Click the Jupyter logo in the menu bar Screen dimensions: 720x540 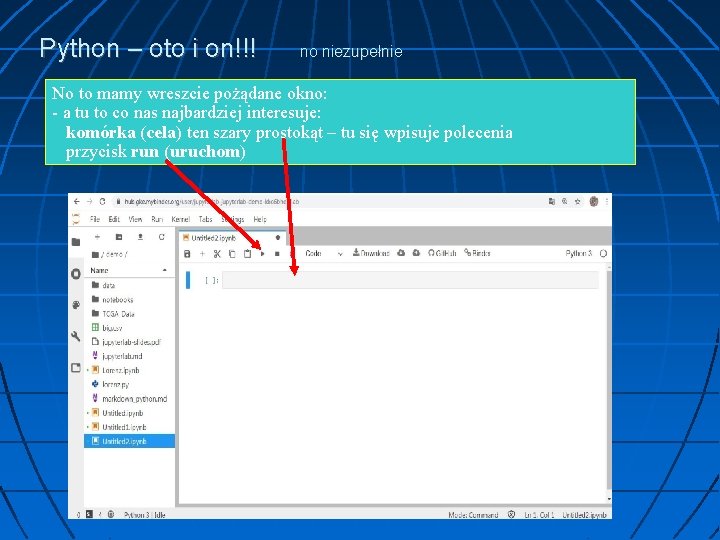(76, 219)
